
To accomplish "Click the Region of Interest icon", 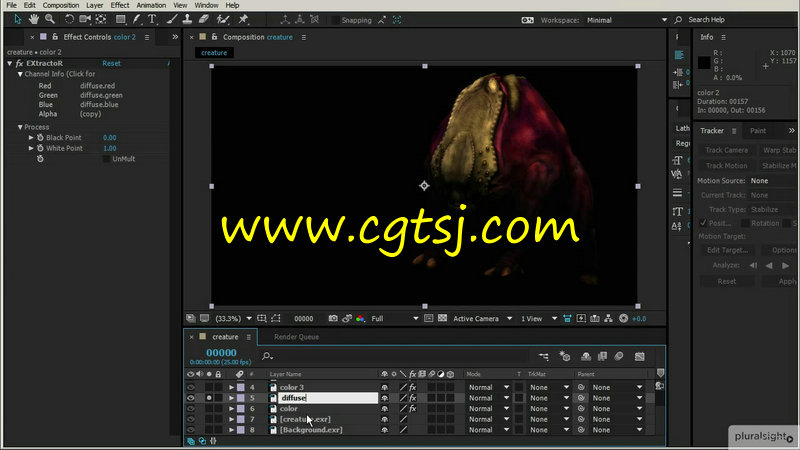I will tap(429, 318).
